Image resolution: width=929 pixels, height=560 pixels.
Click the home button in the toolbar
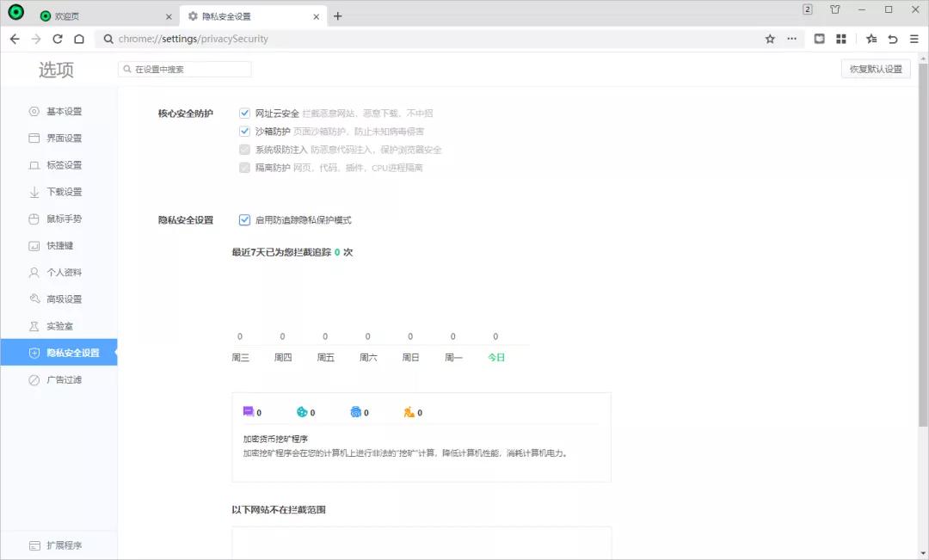(x=77, y=39)
